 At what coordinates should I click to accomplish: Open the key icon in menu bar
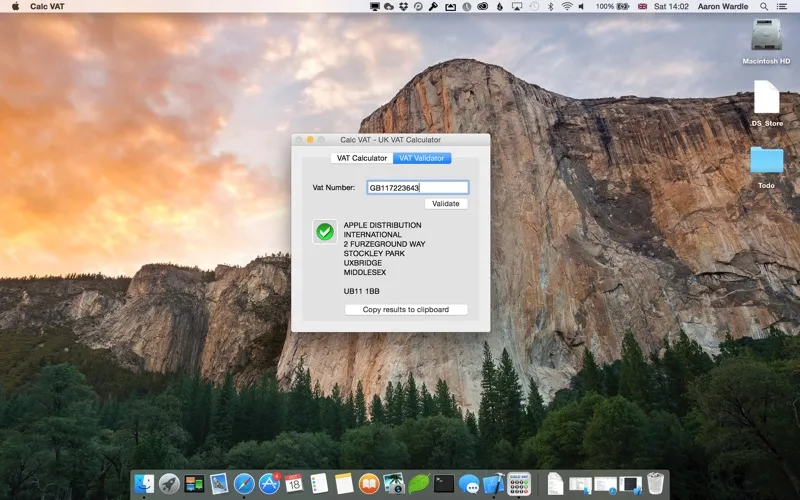coord(433,7)
